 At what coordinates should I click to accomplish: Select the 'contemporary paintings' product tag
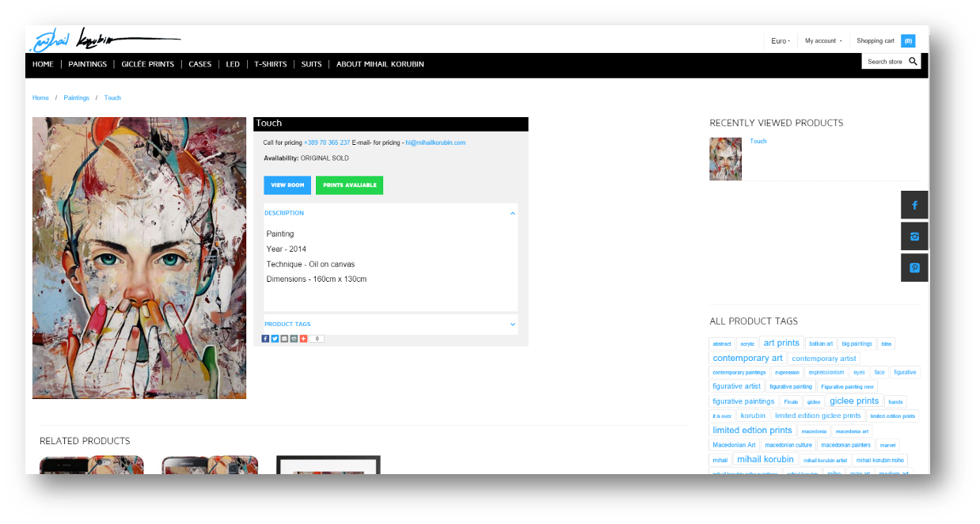coord(739,373)
